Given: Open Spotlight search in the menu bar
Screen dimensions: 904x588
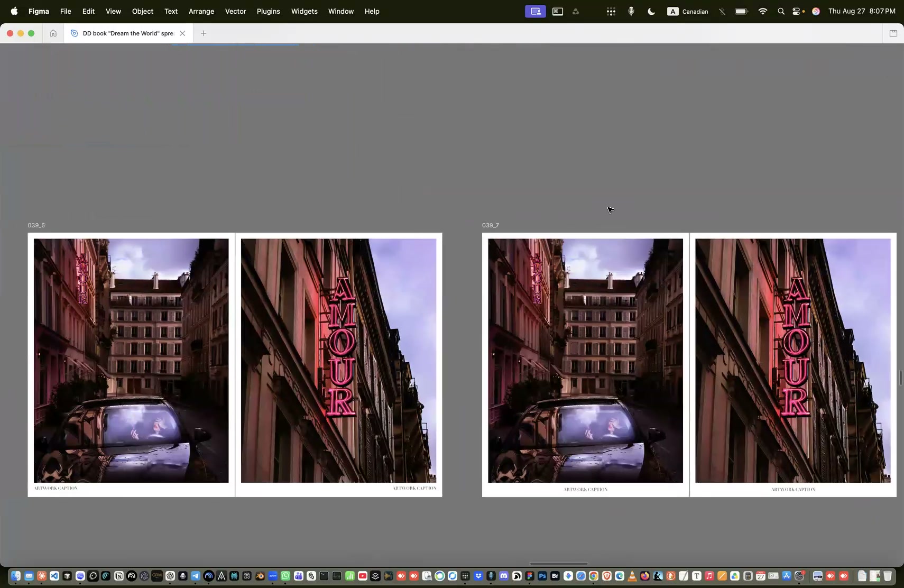Looking at the screenshot, I should [x=781, y=11].
